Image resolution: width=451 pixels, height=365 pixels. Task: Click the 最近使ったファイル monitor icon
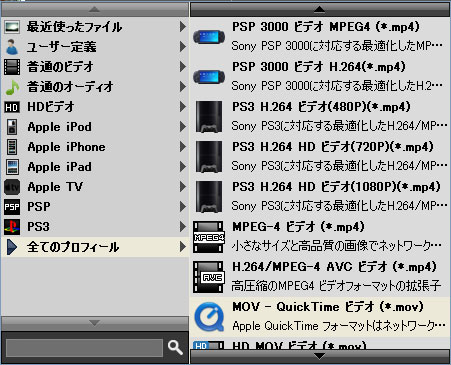(x=12, y=27)
